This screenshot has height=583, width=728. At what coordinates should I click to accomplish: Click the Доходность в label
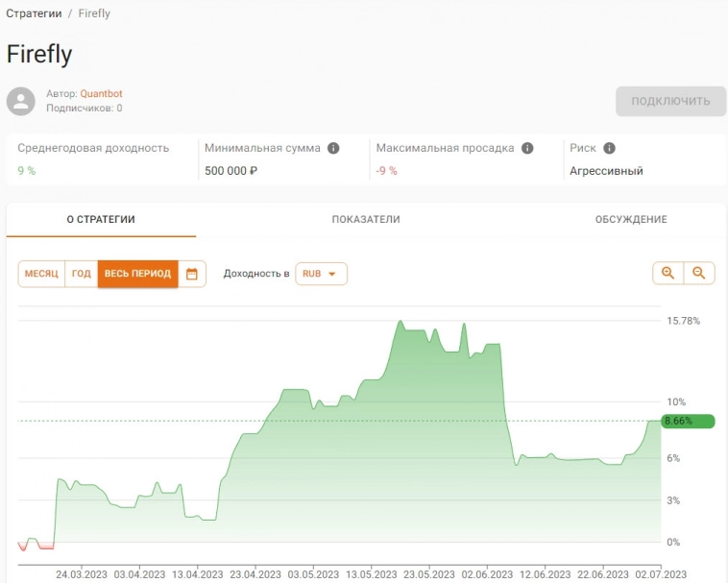tap(256, 274)
